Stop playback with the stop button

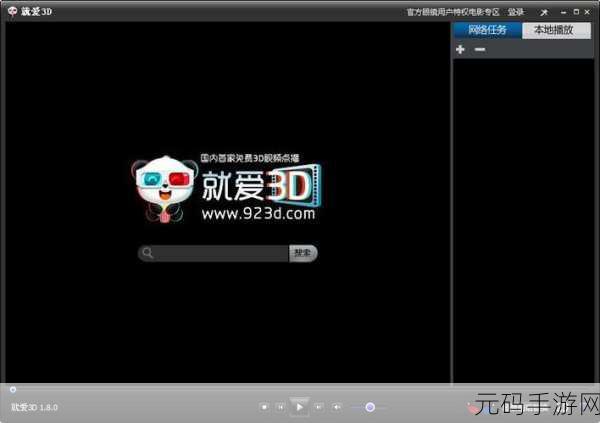(x=264, y=407)
